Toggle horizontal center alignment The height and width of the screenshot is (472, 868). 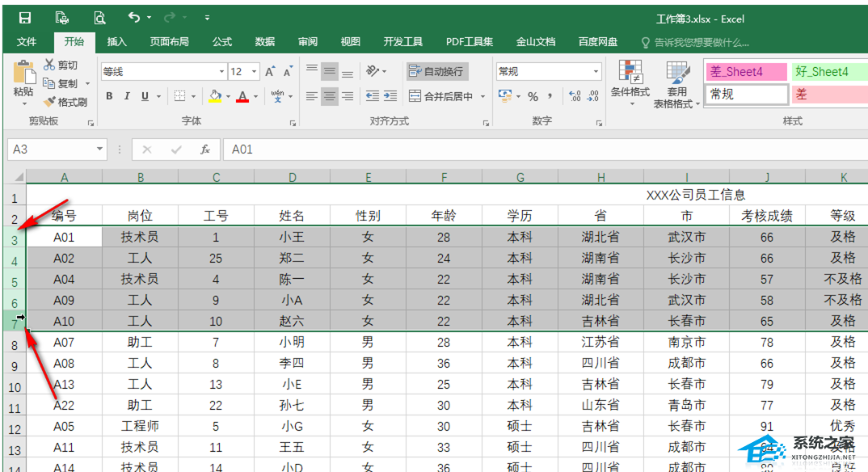330,96
